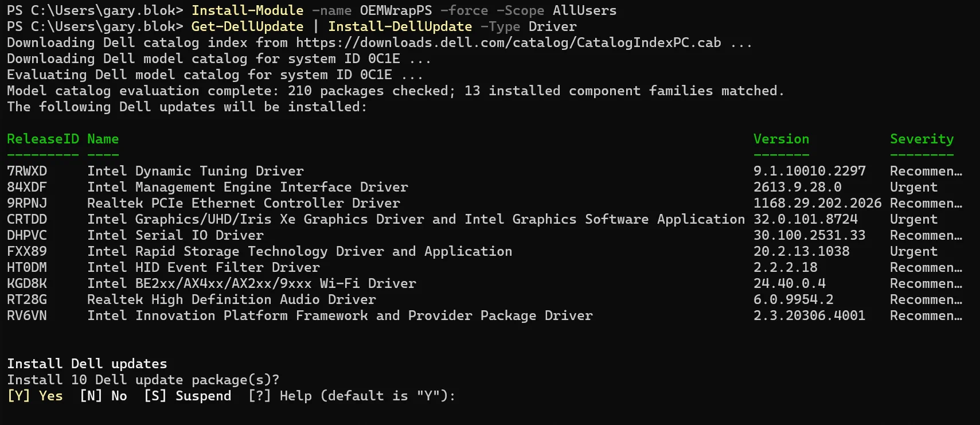Click version 30.100.2531.33

point(810,235)
